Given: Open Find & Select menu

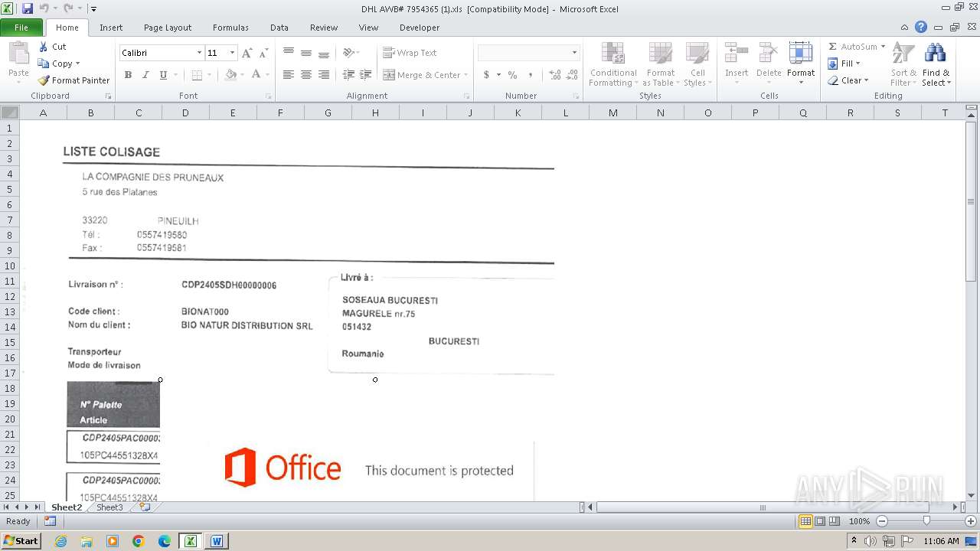Looking at the screenshot, I should (936, 65).
